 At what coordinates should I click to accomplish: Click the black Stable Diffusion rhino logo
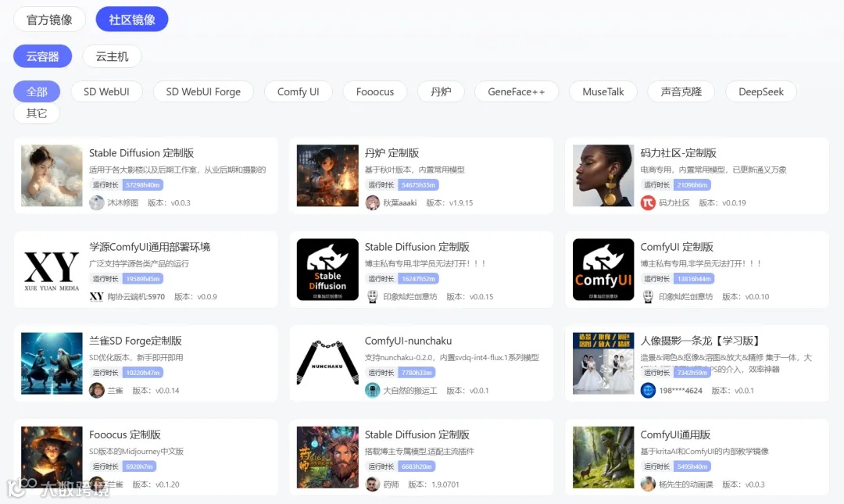pyautogui.click(x=327, y=270)
